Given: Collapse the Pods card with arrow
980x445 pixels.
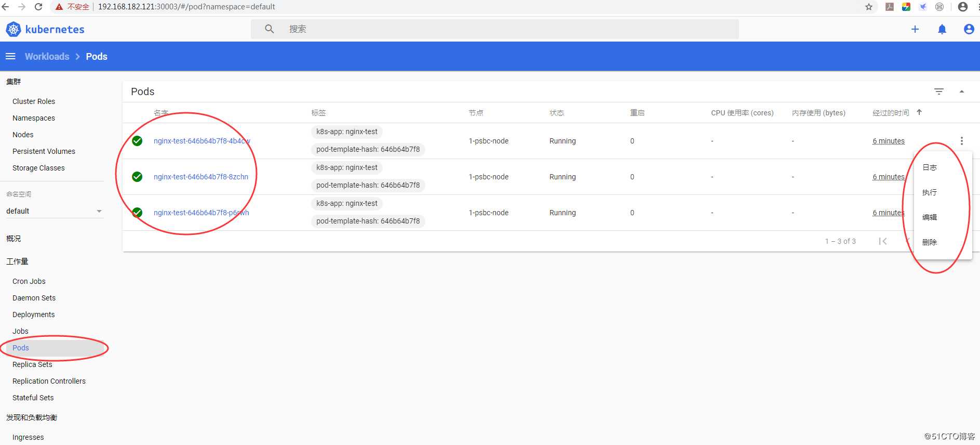Looking at the screenshot, I should (962, 91).
